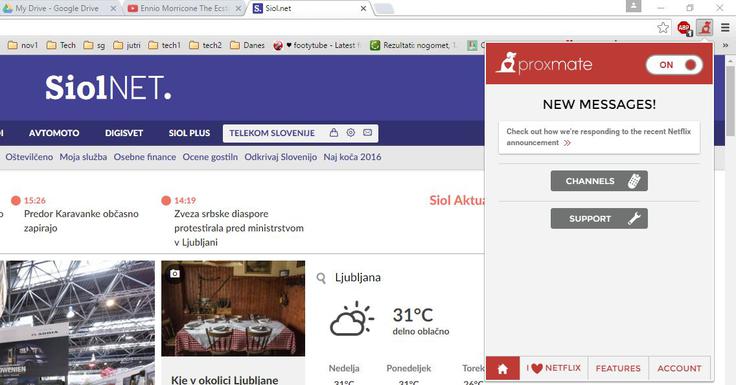Image resolution: width=736 pixels, height=385 pixels.
Task: Go to Proxmate home tab
Action: 503,369
